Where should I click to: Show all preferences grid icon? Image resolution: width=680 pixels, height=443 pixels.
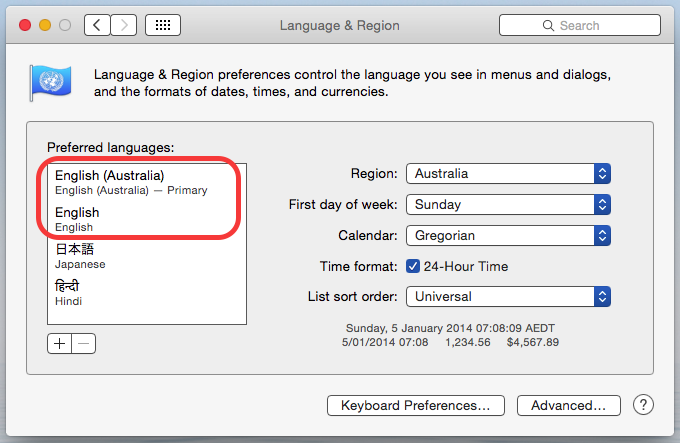coord(163,25)
